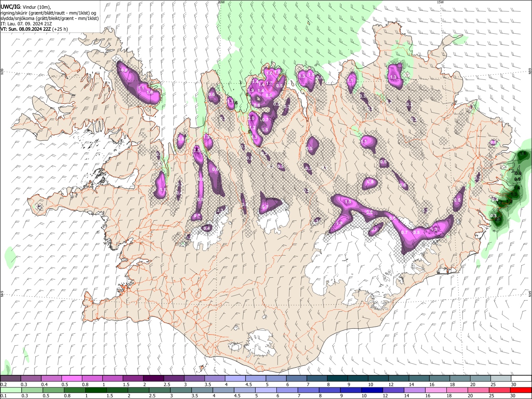This screenshot has height=399, width=532.
Task: Click the 'slydda/snjókoma' description line
Action: pyautogui.click(x=49, y=18)
